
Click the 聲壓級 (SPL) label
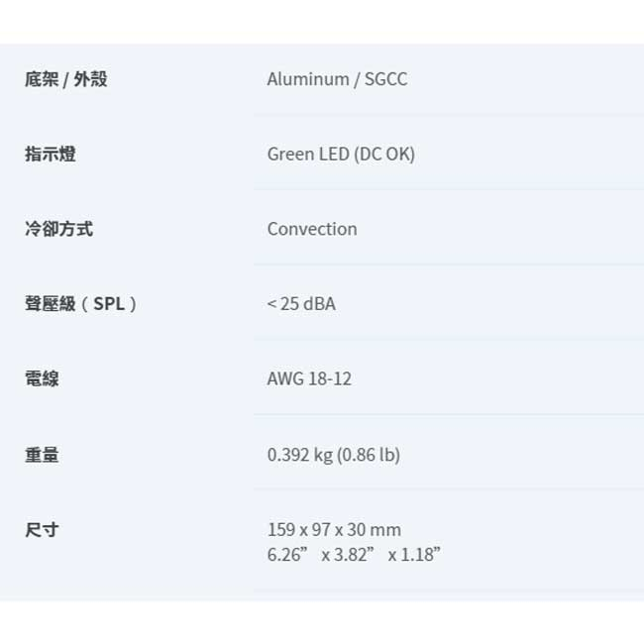pyautogui.click(x=80, y=304)
